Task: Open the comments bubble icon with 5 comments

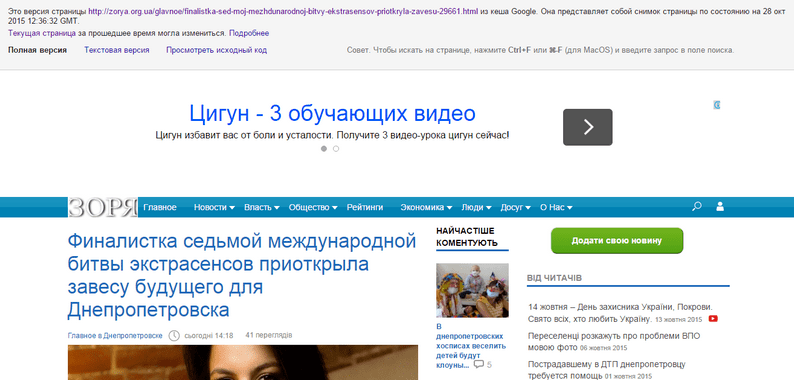Action: (479, 364)
